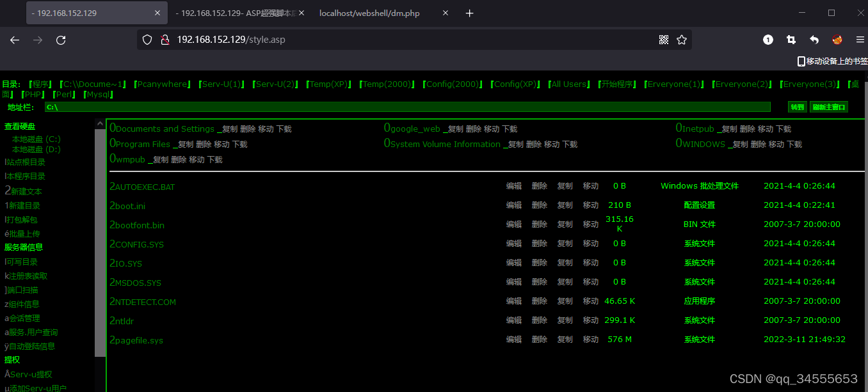
Task: Click the curved undo arrow toolbar icon
Action: [814, 40]
